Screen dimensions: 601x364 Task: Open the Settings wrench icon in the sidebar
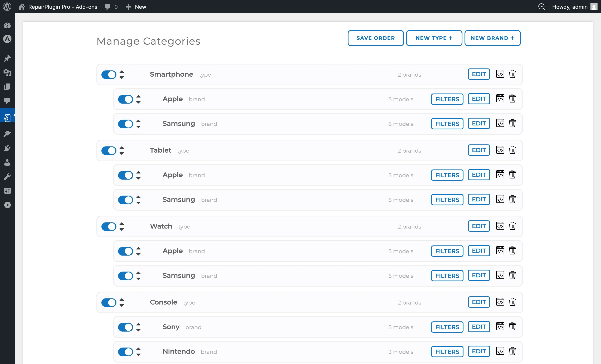[x=8, y=176]
